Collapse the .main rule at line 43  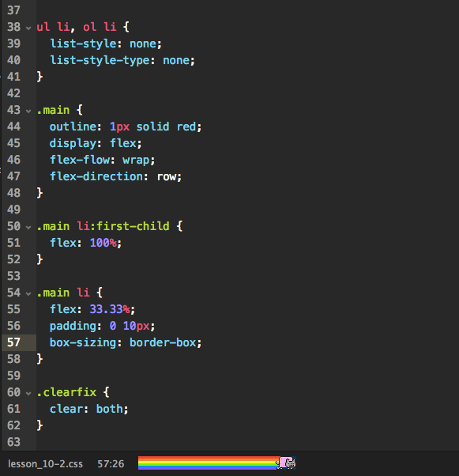28,111
